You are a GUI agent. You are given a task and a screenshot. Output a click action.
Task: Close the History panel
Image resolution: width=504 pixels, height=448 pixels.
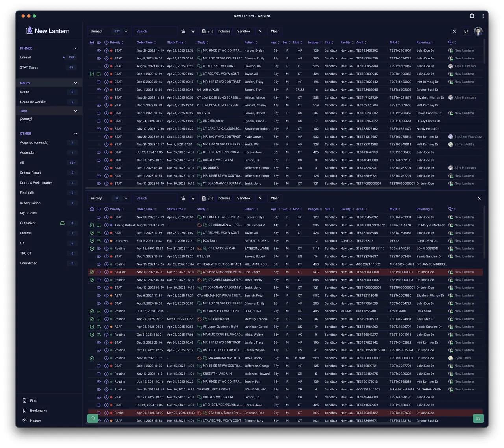[479, 198]
